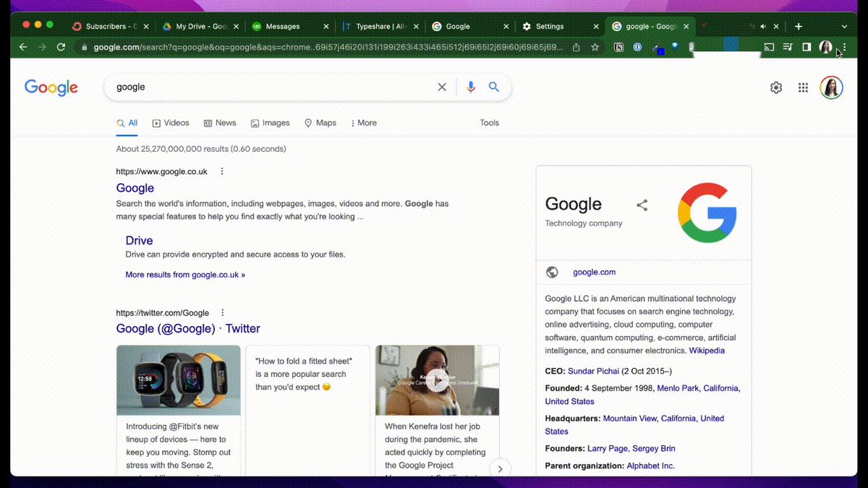Open the media controls playlist icon

click(x=788, y=47)
